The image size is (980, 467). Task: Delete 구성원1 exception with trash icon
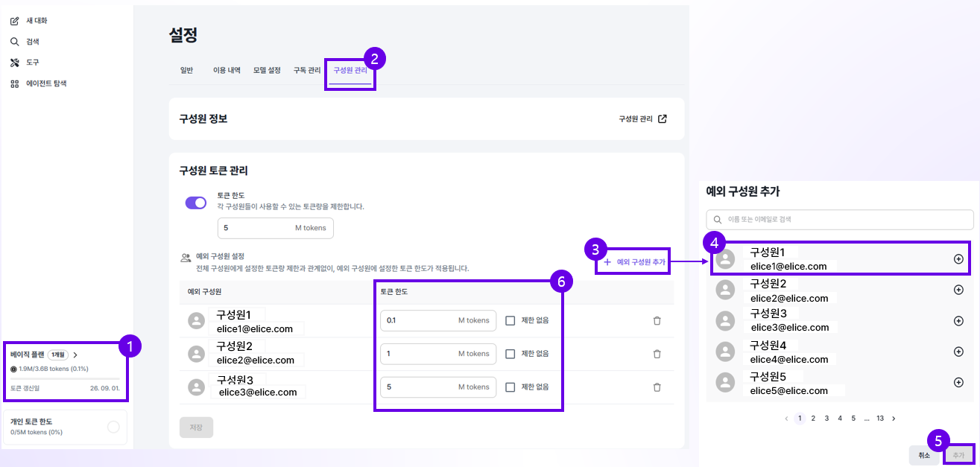click(x=657, y=320)
